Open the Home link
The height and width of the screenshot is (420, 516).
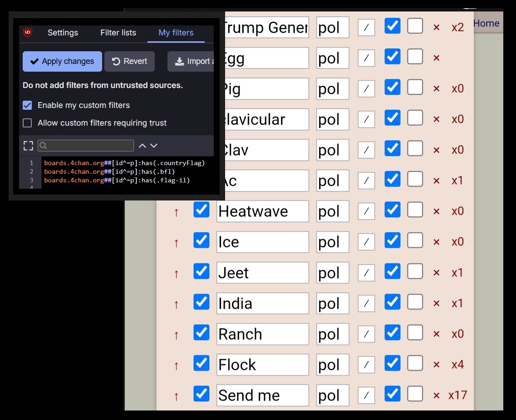(x=486, y=23)
